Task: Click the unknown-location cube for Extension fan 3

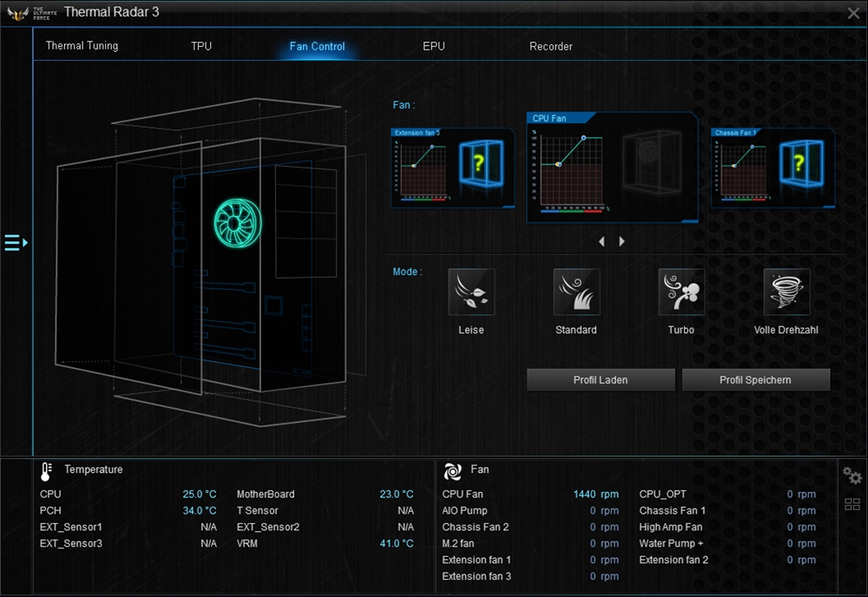Action: coord(482,162)
